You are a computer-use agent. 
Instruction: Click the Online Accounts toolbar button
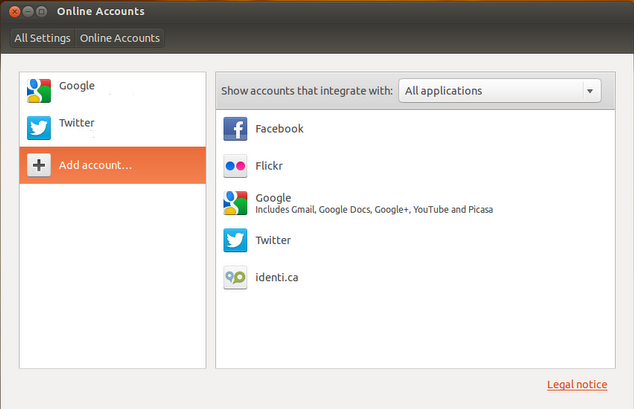click(120, 38)
